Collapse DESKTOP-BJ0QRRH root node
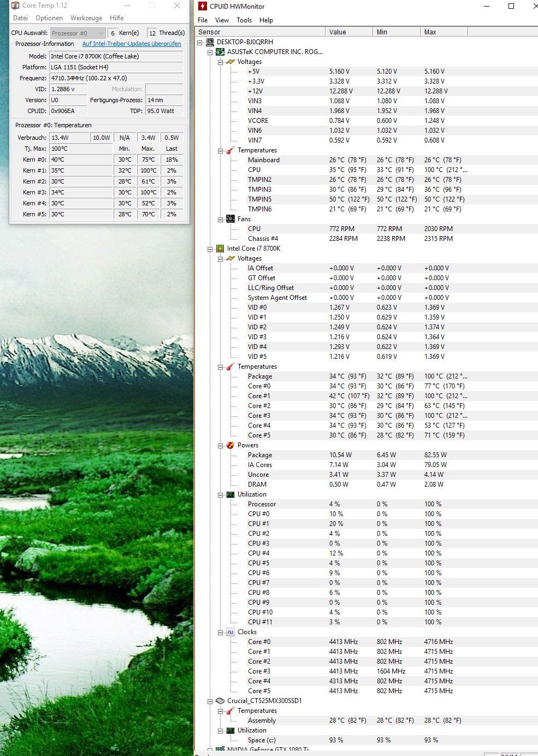The height and width of the screenshot is (756, 538). point(200,42)
